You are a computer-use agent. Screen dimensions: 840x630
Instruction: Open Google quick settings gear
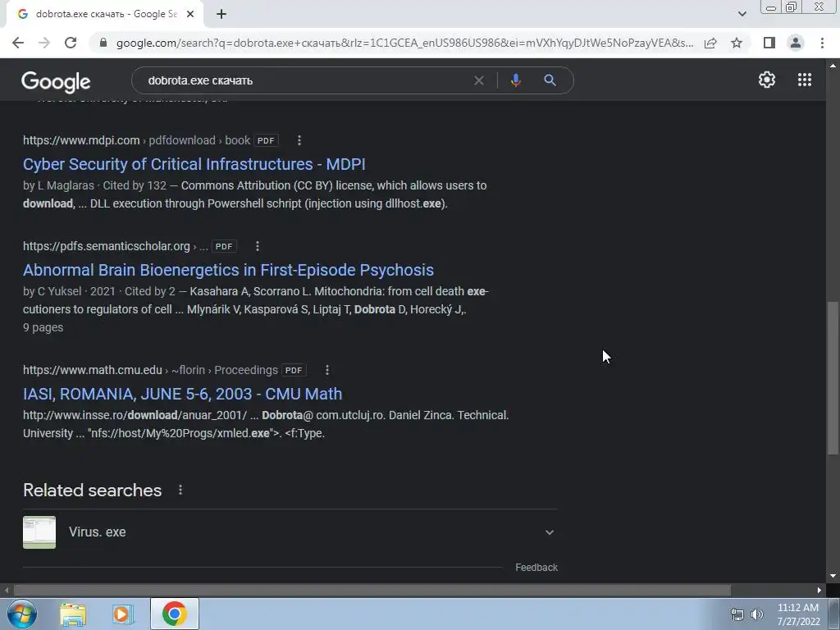pyautogui.click(x=767, y=80)
